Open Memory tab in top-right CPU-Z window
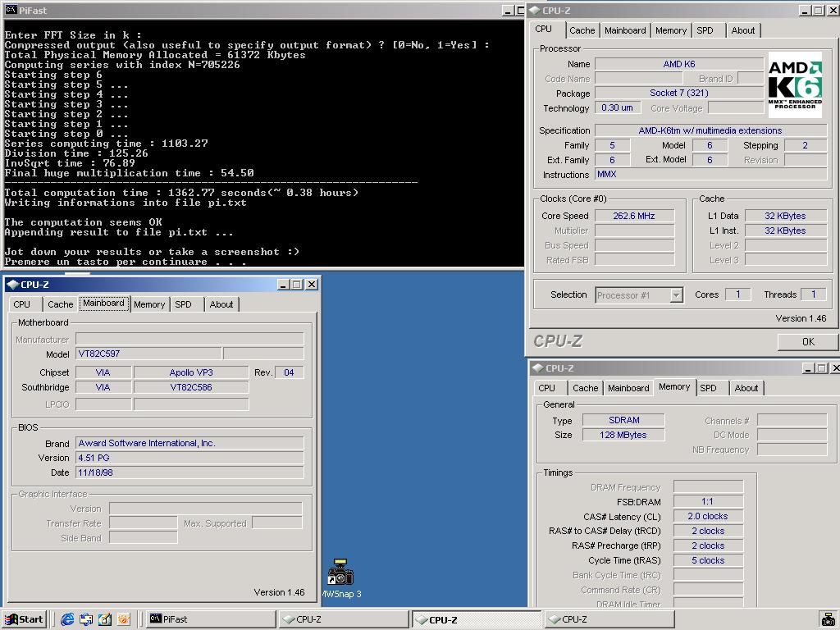 pyautogui.click(x=671, y=30)
